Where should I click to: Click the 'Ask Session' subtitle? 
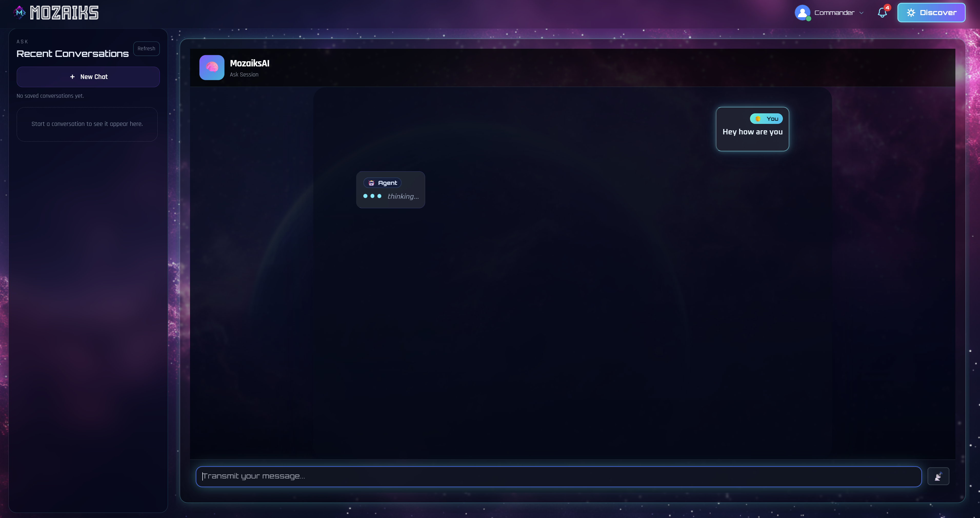244,75
